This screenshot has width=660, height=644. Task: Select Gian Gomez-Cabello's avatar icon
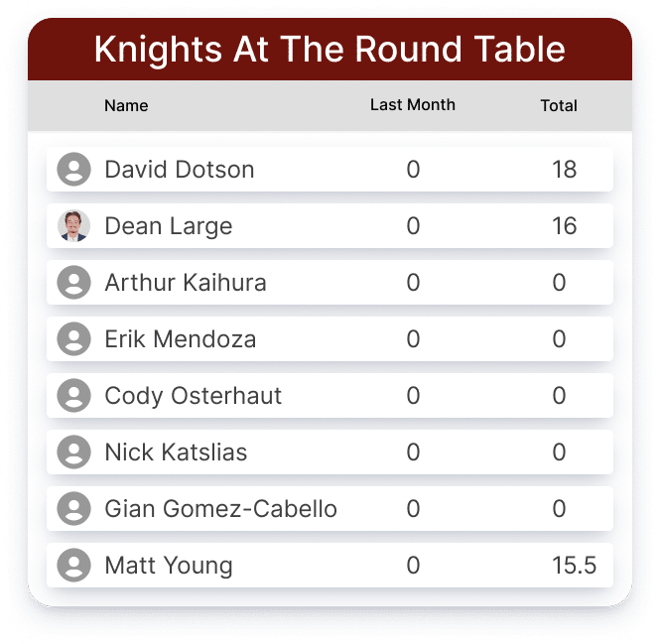tap(73, 508)
